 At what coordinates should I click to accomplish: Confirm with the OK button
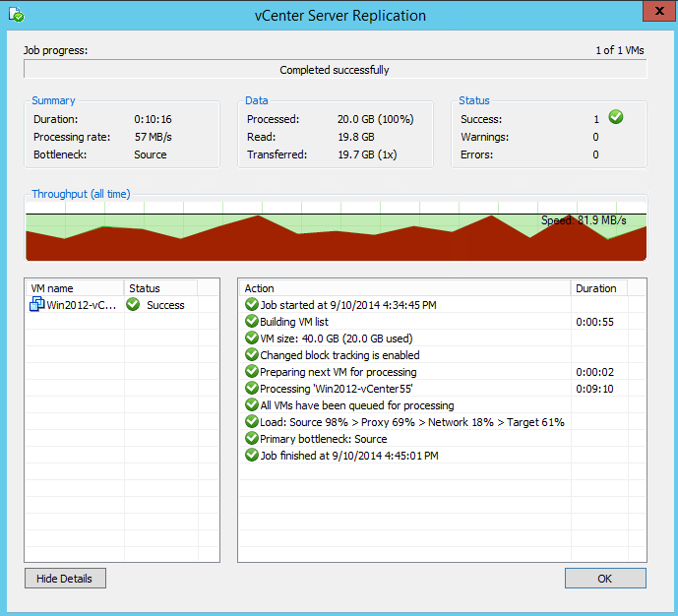[605, 579]
